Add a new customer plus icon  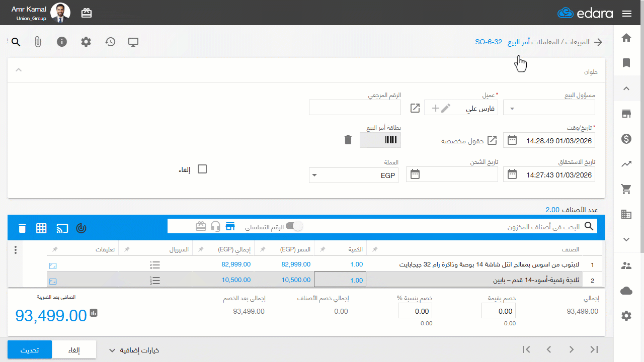pyautogui.click(x=435, y=108)
